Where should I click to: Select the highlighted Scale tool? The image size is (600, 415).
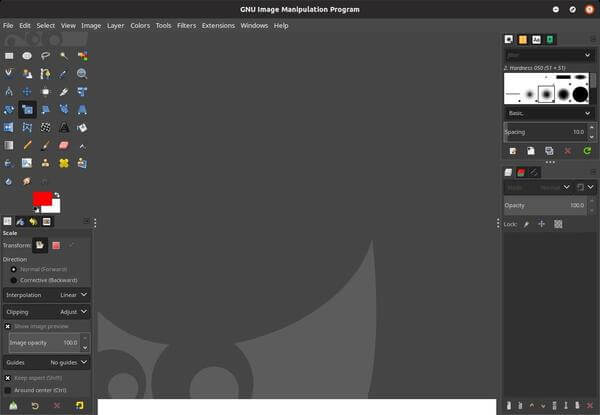[x=27, y=110]
